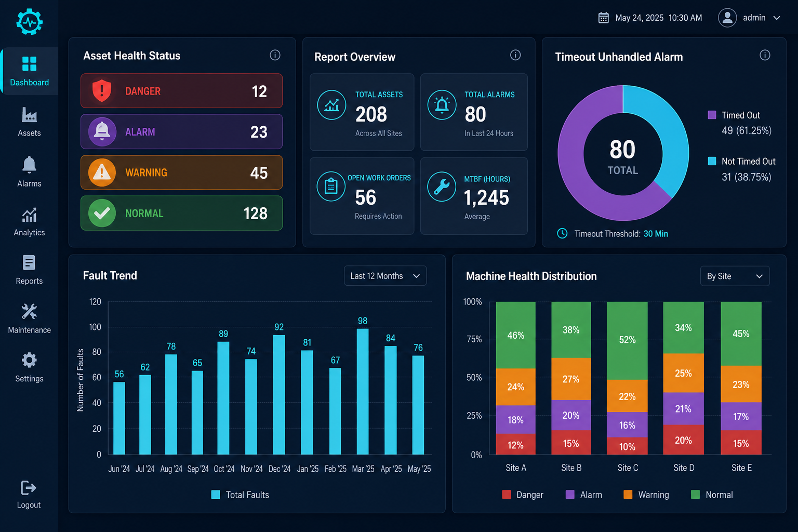Click the Feb '25 axis label
Viewport: 798px width, 532px height.
tap(335, 469)
